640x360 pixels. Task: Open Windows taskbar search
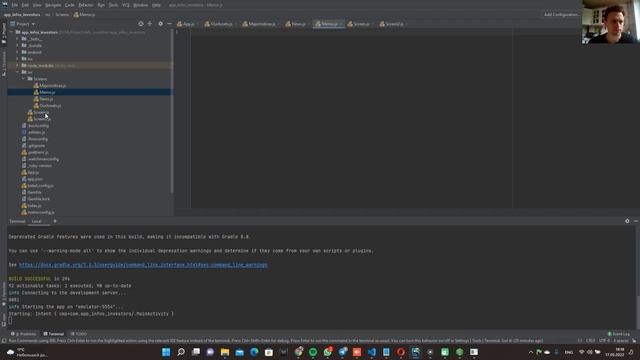(181, 352)
